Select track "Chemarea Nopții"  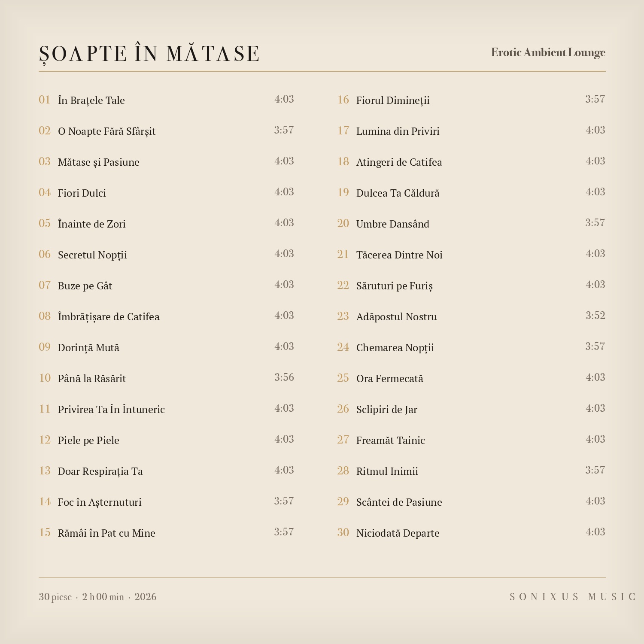(395, 347)
